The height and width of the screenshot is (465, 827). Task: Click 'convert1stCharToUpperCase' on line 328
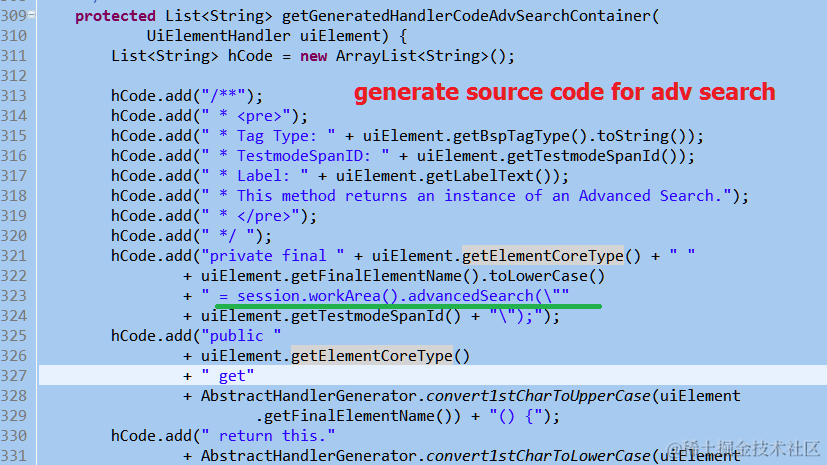click(538, 396)
